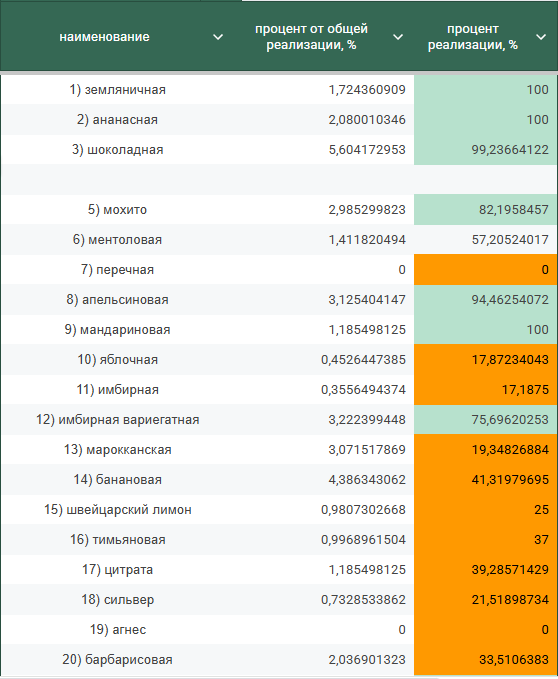Screen dimensions: 558x679
Task: Click the orange cell 39,28571429
Action: (485, 569)
